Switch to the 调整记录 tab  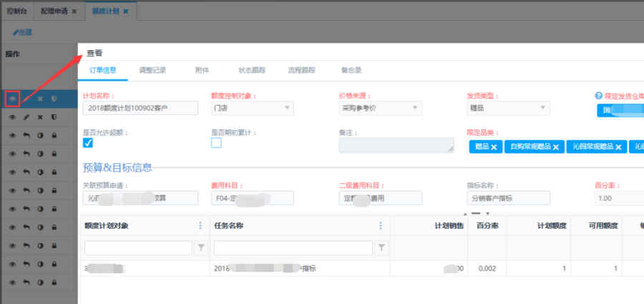pyautogui.click(x=151, y=70)
